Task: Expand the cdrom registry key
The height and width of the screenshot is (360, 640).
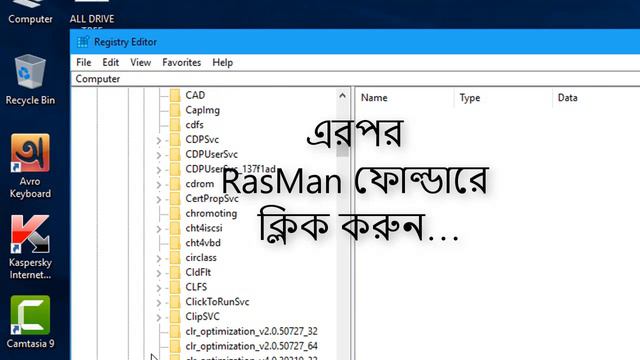Action: click(159, 184)
